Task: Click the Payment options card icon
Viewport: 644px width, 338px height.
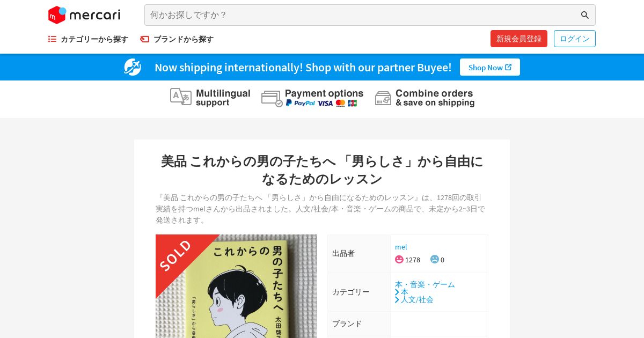Action: click(272, 99)
